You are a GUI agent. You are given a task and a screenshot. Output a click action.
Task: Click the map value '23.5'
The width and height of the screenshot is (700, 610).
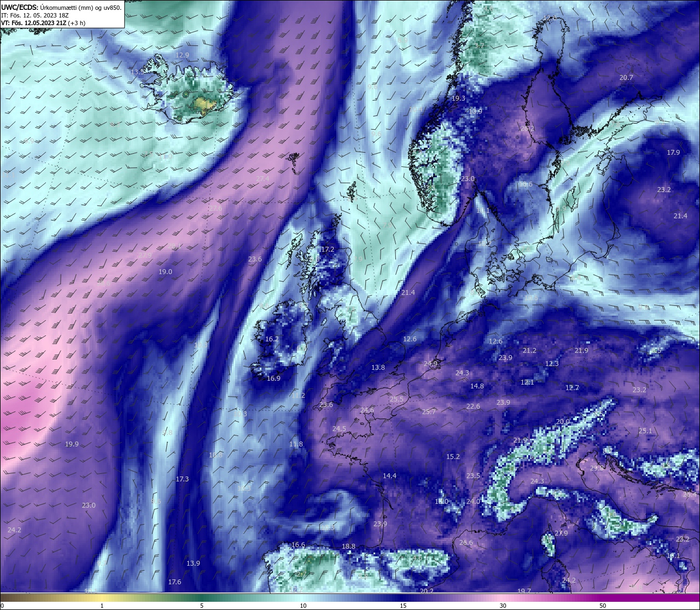pyautogui.click(x=473, y=476)
